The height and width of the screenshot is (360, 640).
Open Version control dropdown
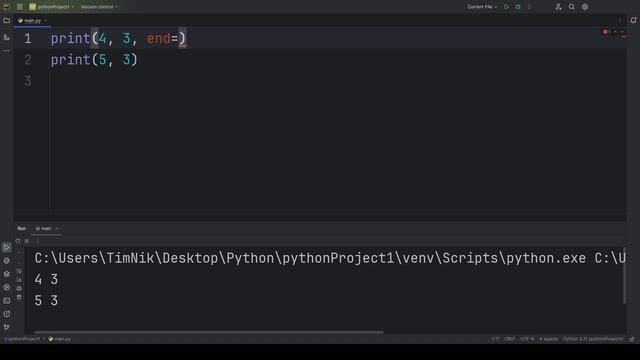[x=99, y=7]
